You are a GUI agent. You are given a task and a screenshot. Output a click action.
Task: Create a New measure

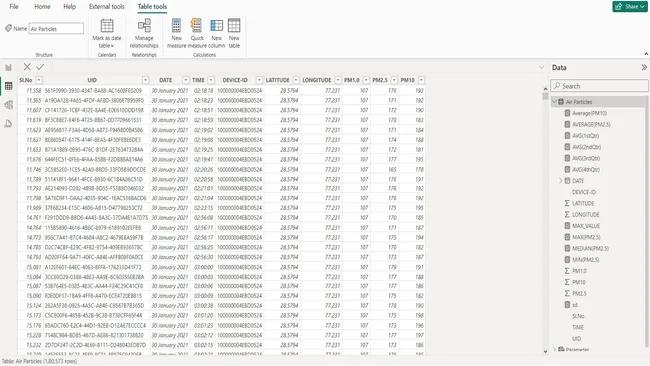tap(177, 33)
